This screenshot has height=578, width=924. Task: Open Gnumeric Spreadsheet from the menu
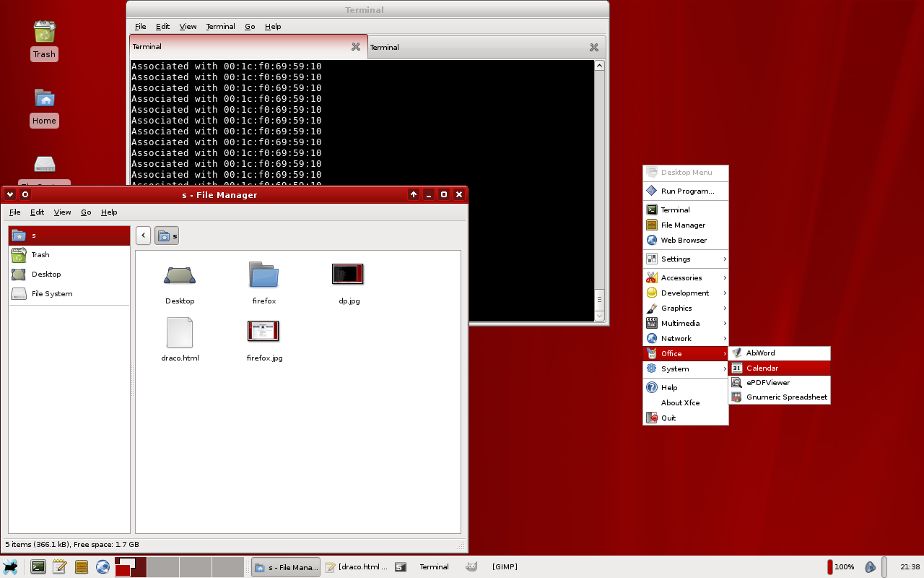pyautogui.click(x=787, y=397)
